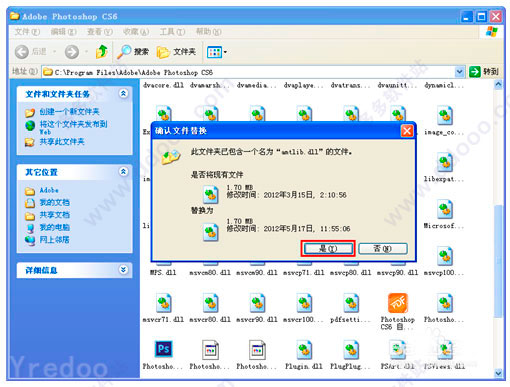Select the msvcr90.dll file icon

pos(257,303)
